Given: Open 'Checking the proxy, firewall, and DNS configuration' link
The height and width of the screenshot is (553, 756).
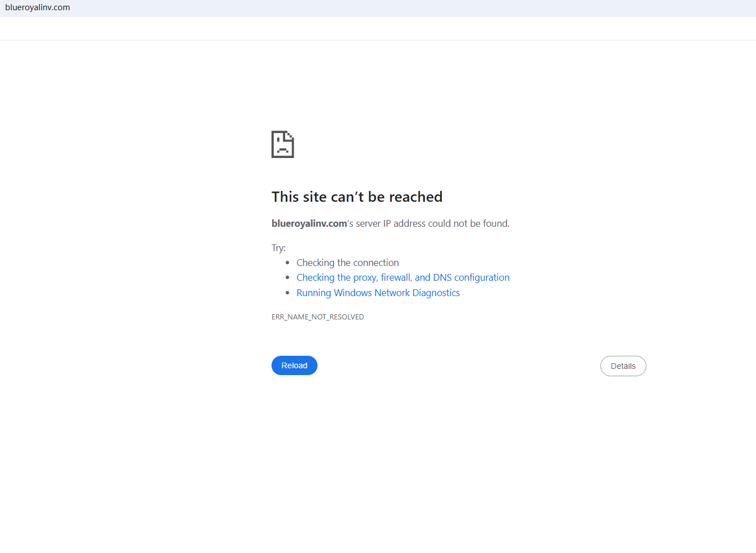Looking at the screenshot, I should [403, 277].
